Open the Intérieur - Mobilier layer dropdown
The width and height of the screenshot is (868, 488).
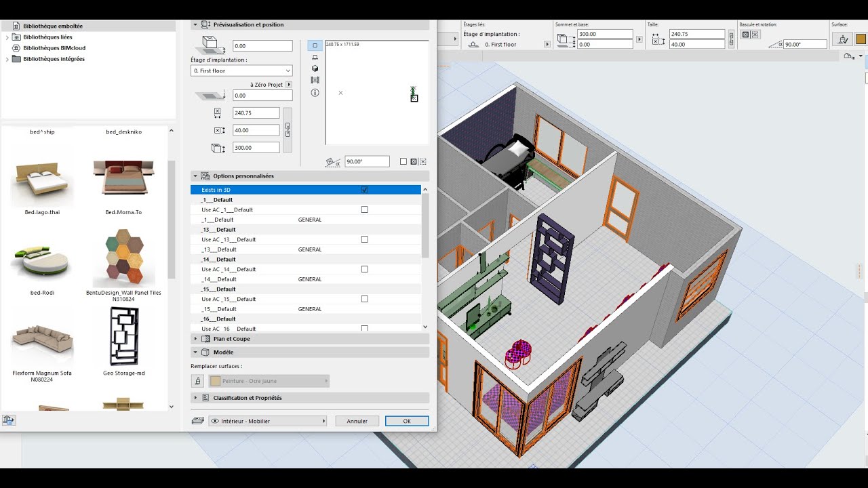point(268,421)
